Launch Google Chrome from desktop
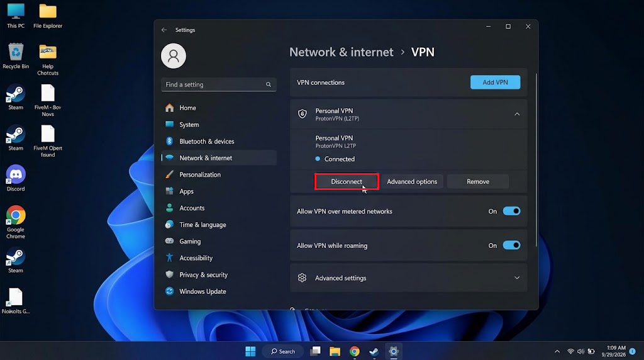 point(16,222)
